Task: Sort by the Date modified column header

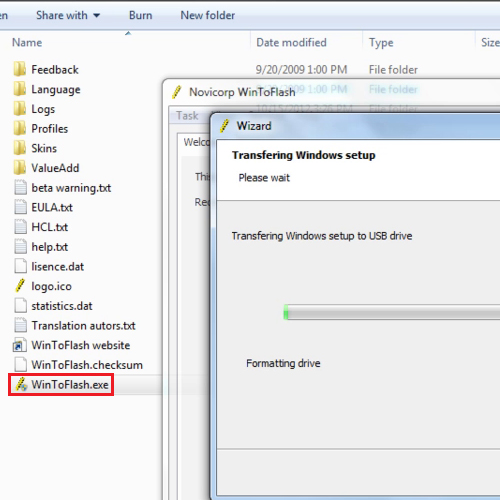Action: (291, 43)
